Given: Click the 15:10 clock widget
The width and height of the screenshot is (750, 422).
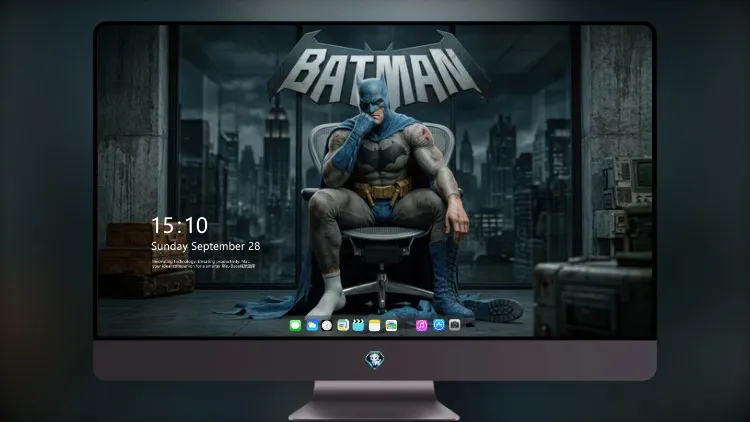Looking at the screenshot, I should 179,225.
